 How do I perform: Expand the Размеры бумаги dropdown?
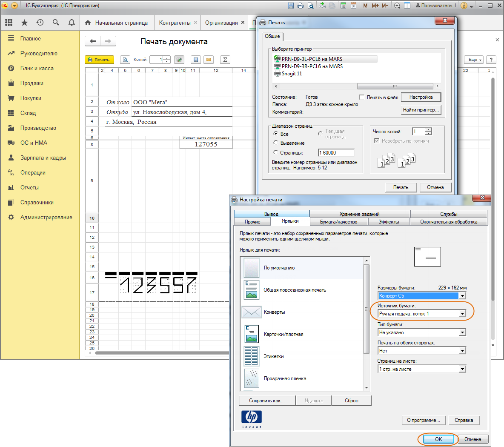click(462, 295)
